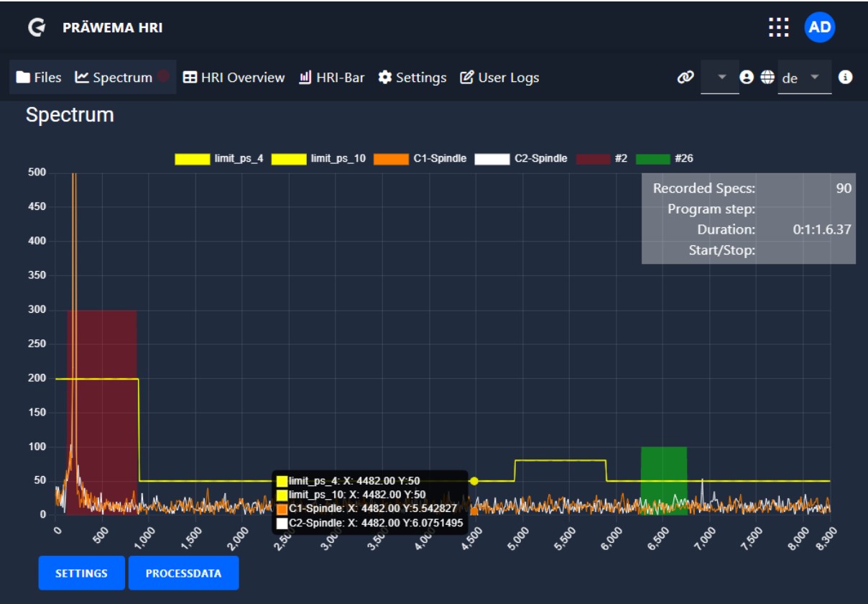Click the info circle icon
Viewport: 868px width, 604px height.
tap(846, 77)
